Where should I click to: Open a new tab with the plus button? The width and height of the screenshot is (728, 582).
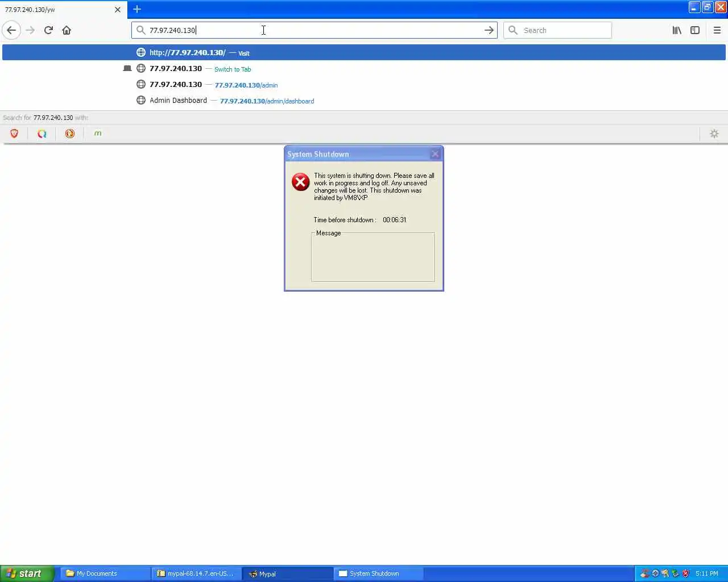pos(137,9)
